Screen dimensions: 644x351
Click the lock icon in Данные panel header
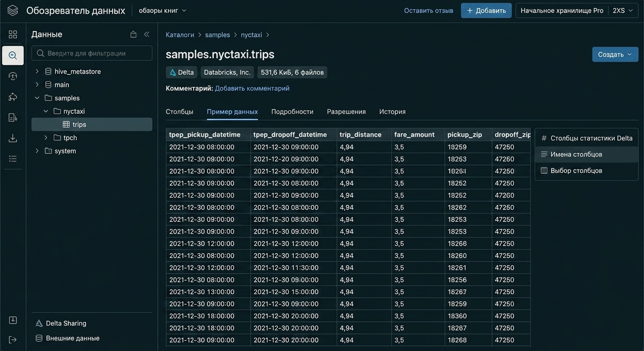click(x=134, y=34)
